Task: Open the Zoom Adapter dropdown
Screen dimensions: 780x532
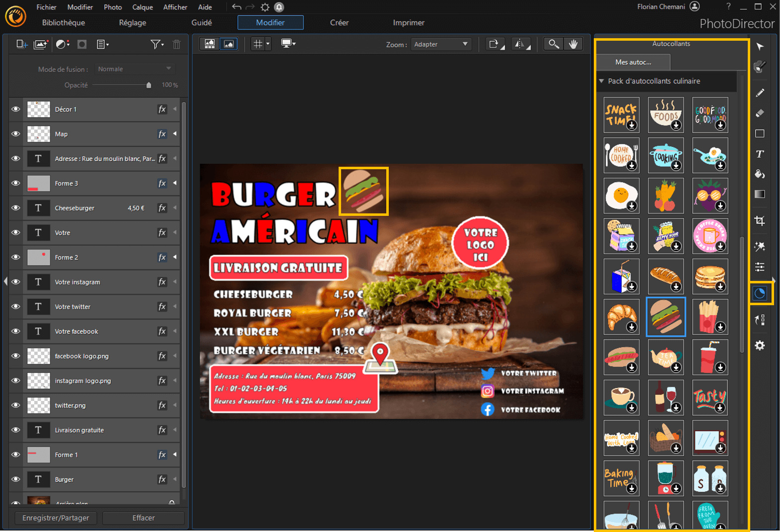Action: pyautogui.click(x=440, y=44)
